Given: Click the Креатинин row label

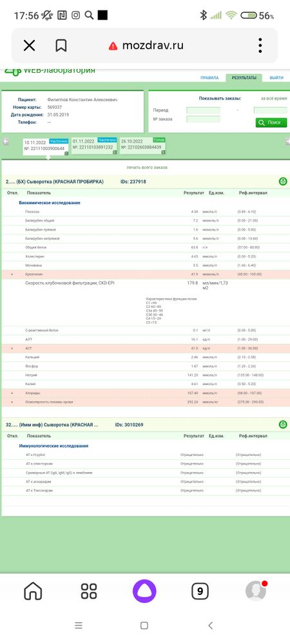Looking at the screenshot, I should (34, 274).
